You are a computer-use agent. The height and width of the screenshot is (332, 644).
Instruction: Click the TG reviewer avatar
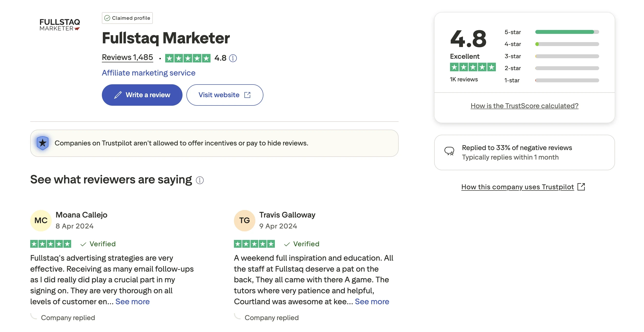pos(244,220)
